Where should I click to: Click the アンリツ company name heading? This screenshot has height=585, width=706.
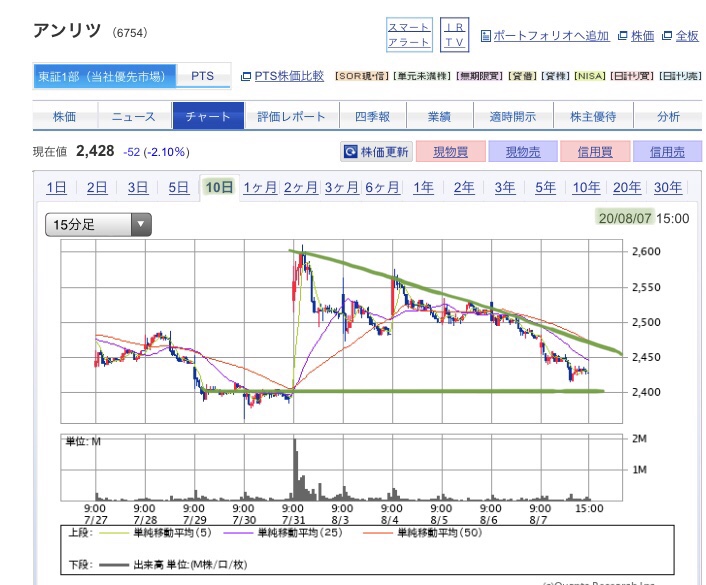68,31
